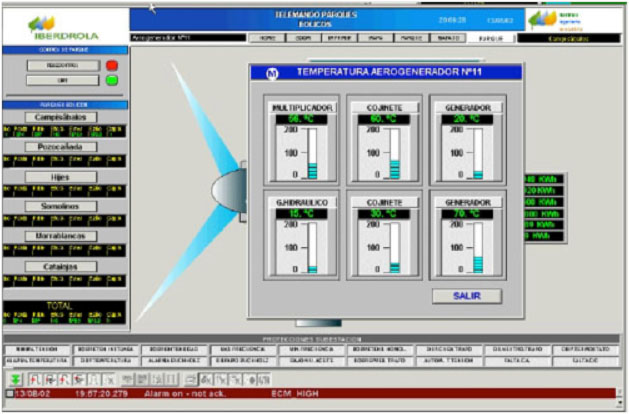Click the ALARMA TEMPERATURA protection indicator

(x=37, y=361)
